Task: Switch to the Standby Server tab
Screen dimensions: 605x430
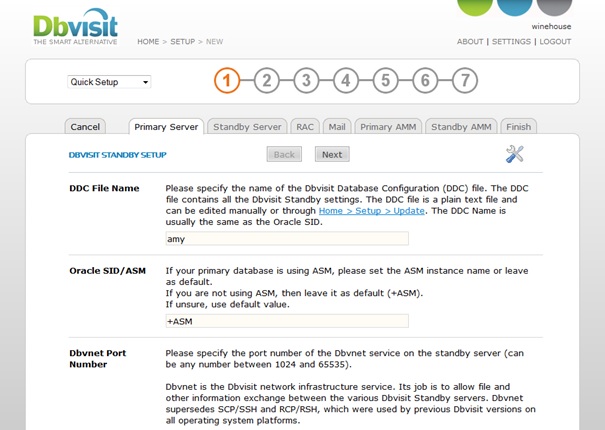Action: (x=247, y=127)
